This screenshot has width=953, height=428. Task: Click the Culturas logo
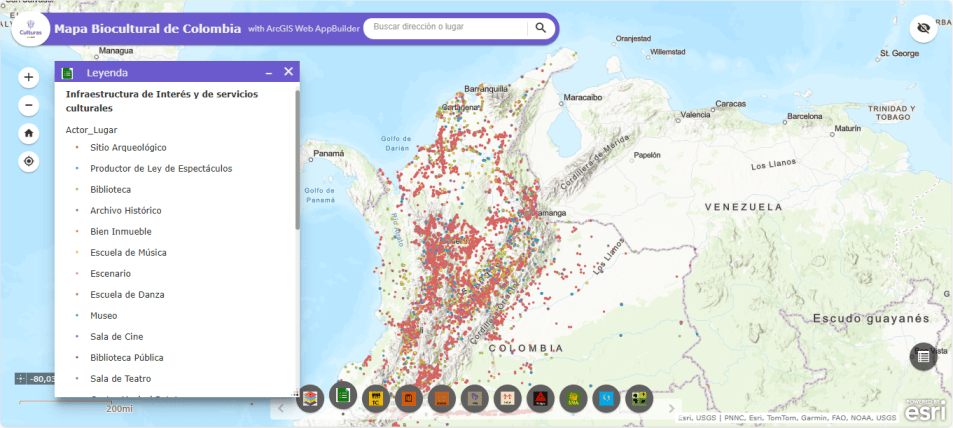[31, 28]
